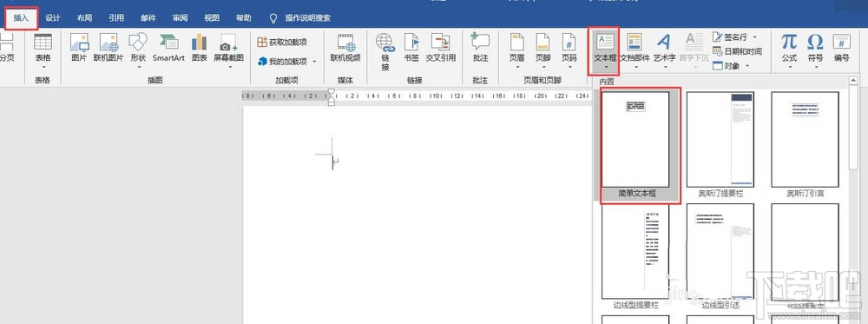The width and height of the screenshot is (868, 324).
Task: Open the 符号 symbol menu
Action: pos(815,51)
